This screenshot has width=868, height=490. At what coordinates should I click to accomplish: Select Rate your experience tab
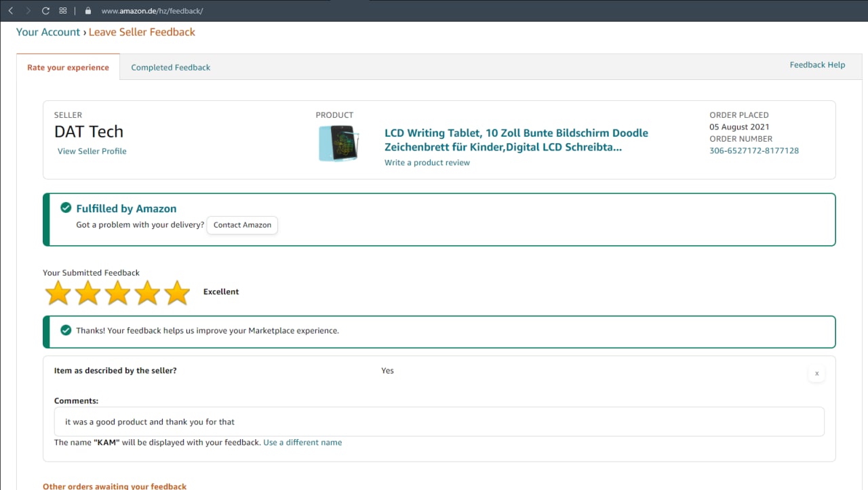68,67
